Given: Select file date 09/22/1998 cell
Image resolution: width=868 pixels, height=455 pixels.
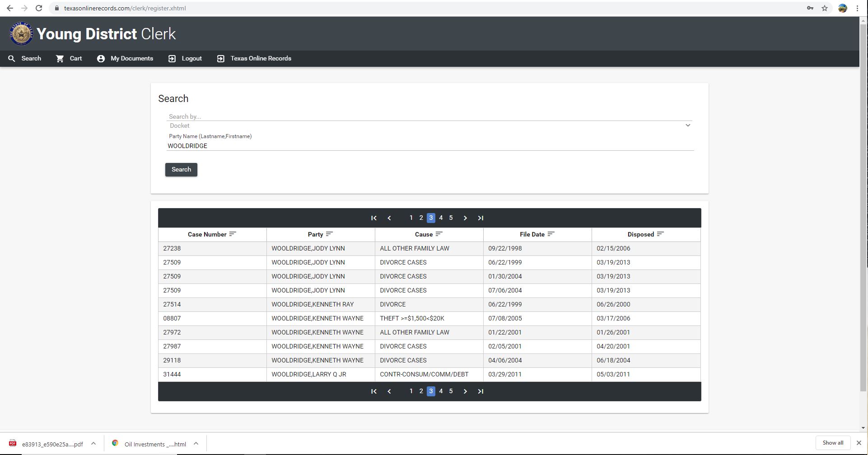Looking at the screenshot, I should click(x=537, y=248).
